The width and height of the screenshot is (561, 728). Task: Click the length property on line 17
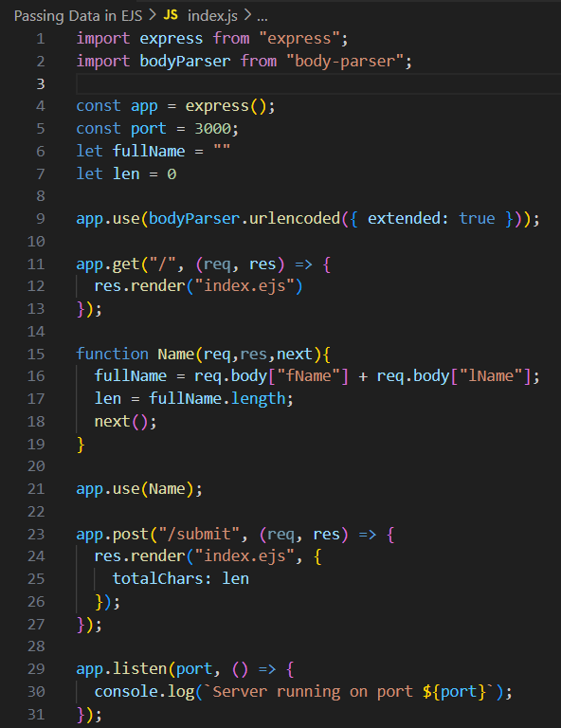tap(258, 399)
